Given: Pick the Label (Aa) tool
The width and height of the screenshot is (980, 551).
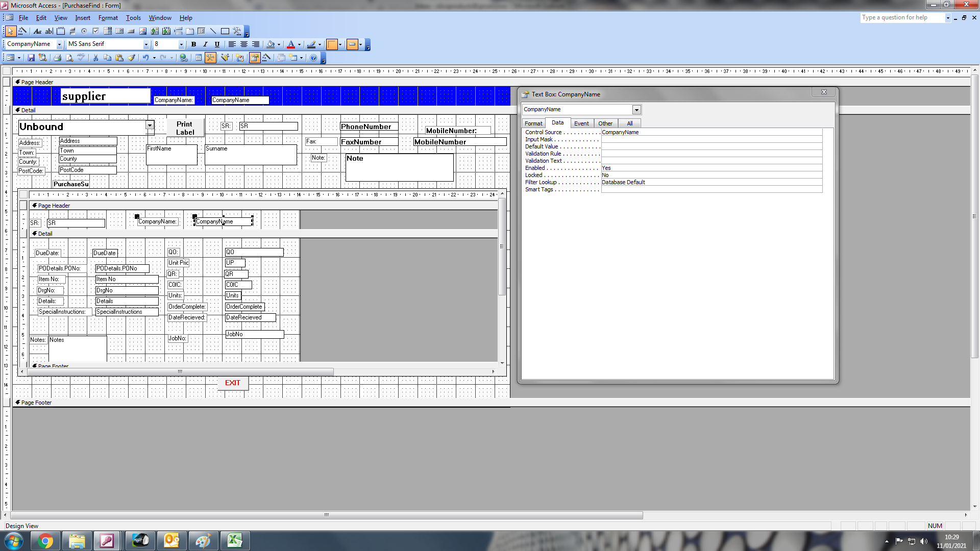Looking at the screenshot, I should click(x=37, y=31).
